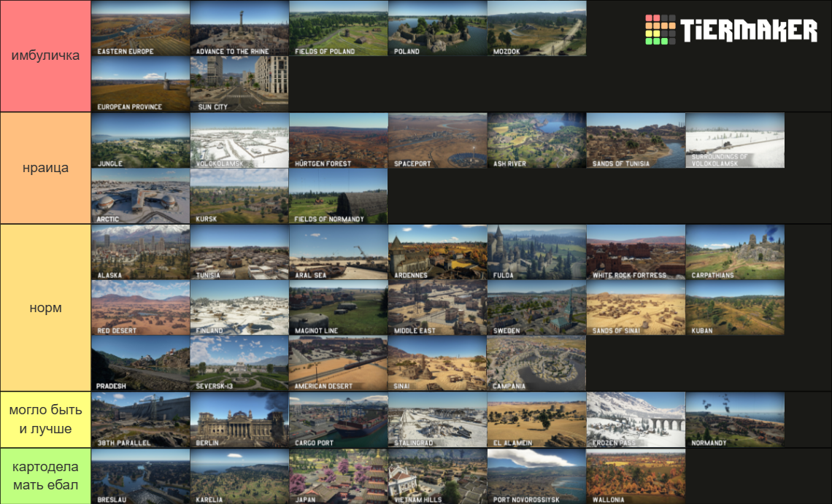
Task: Click the Sinai map image
Action: click(x=438, y=363)
